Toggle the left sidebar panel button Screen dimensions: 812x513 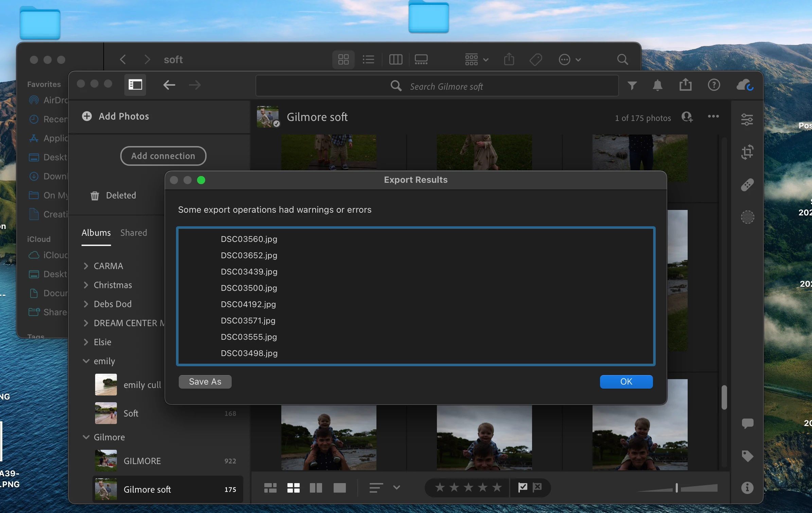click(135, 85)
